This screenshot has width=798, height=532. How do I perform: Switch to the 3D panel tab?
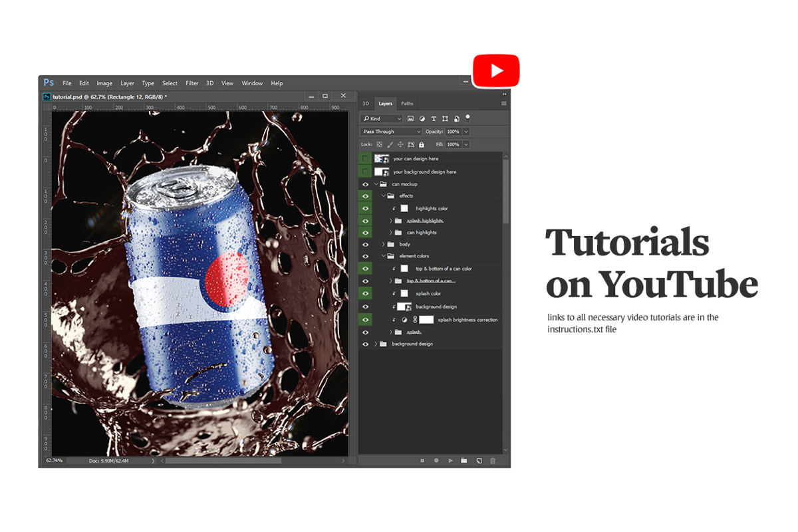(366, 103)
